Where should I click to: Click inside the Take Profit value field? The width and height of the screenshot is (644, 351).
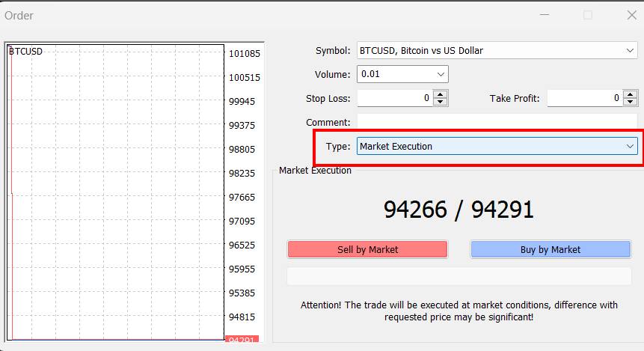click(x=584, y=98)
